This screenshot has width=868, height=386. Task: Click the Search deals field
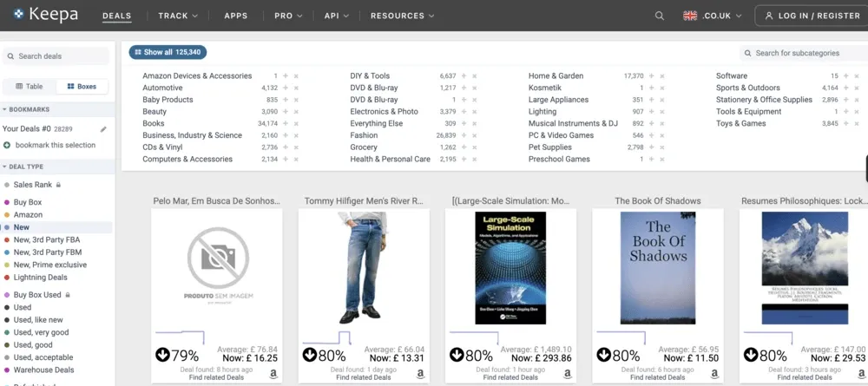click(56, 56)
